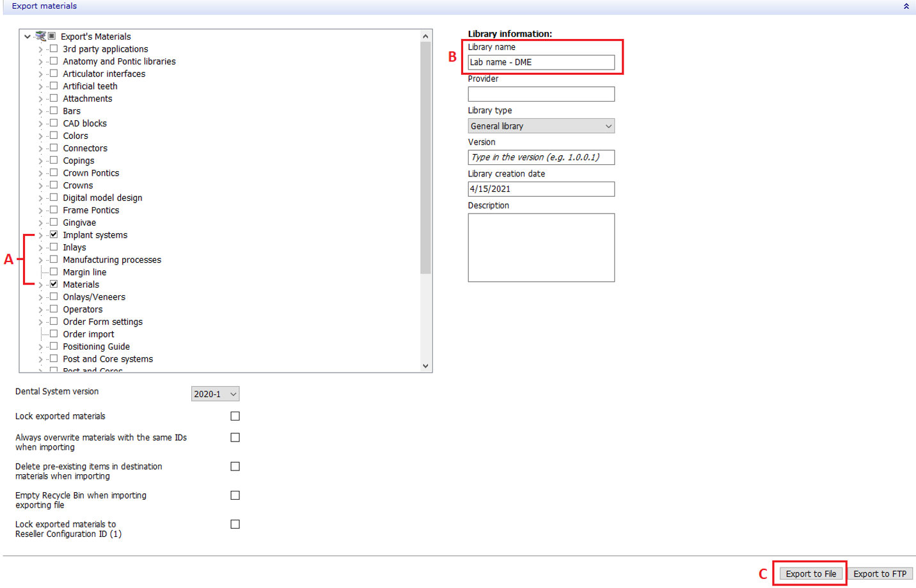Image resolution: width=916 pixels, height=588 pixels.
Task: Enable overwrite materials with same IDs
Action: coord(235,437)
